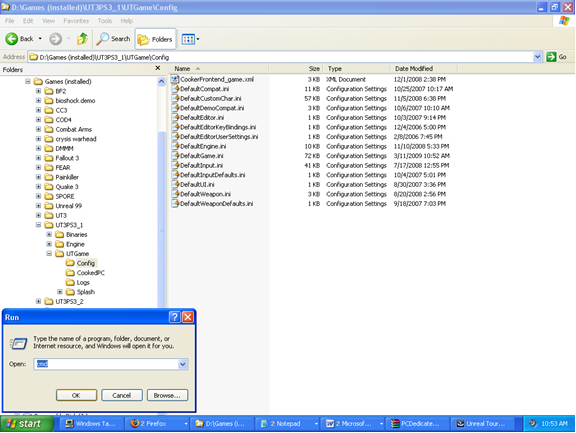Select DefaultGame.ini file icon
Image resolution: width=576 pixels, height=433 pixels.
coord(175,156)
